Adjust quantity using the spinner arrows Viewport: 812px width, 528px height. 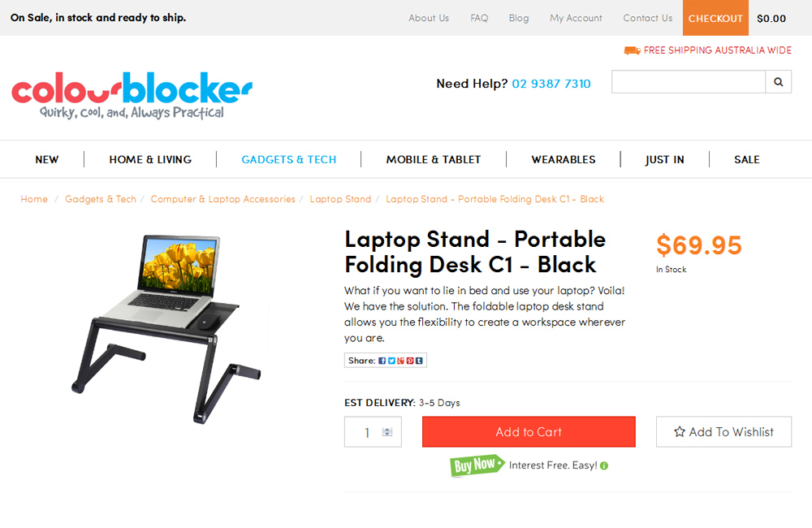pos(387,431)
